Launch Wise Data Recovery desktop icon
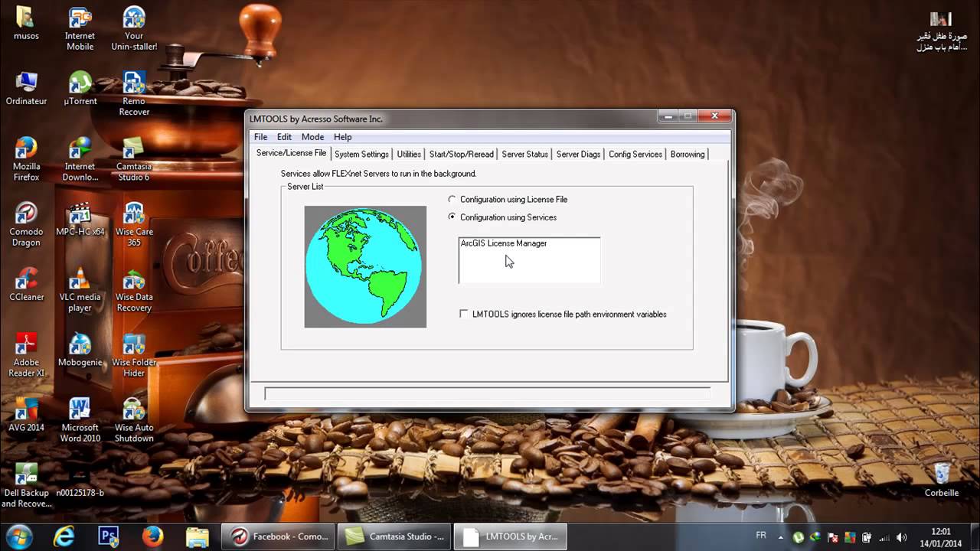Viewport: 980px width, 551px height. [x=134, y=290]
